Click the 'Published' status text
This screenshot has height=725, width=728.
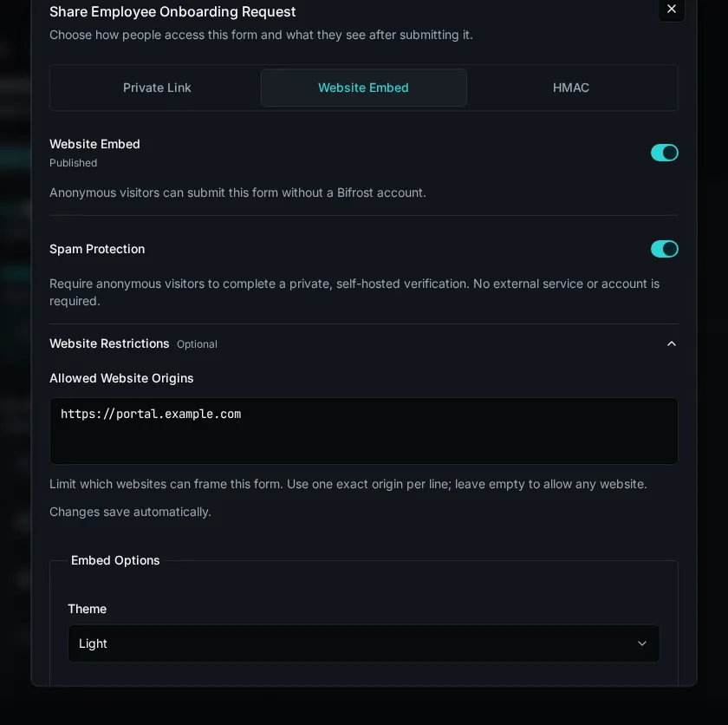point(74,163)
